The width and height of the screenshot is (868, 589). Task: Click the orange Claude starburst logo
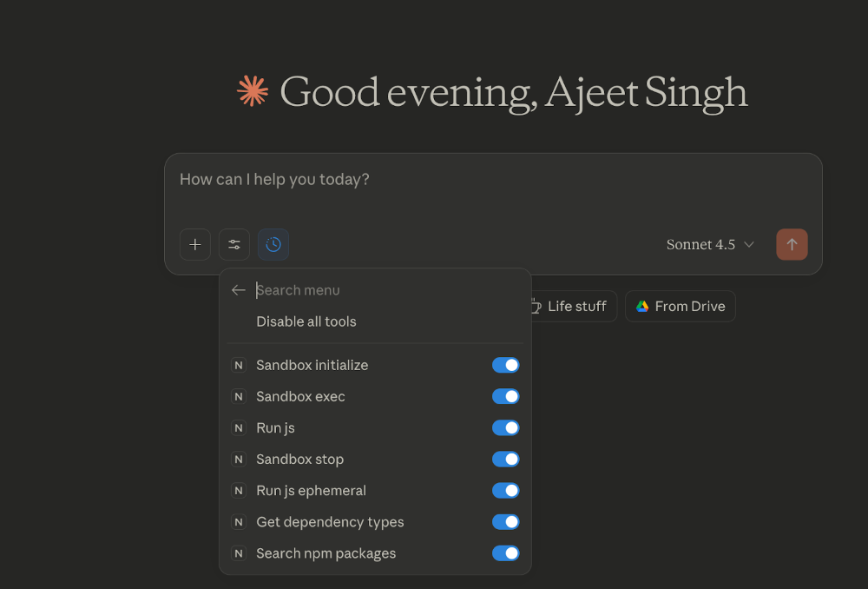(253, 91)
